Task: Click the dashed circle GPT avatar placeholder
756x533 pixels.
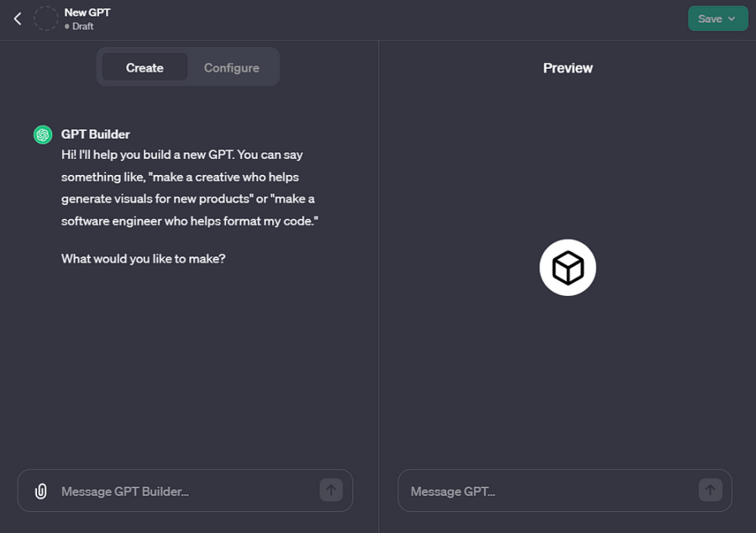Action: [45, 18]
